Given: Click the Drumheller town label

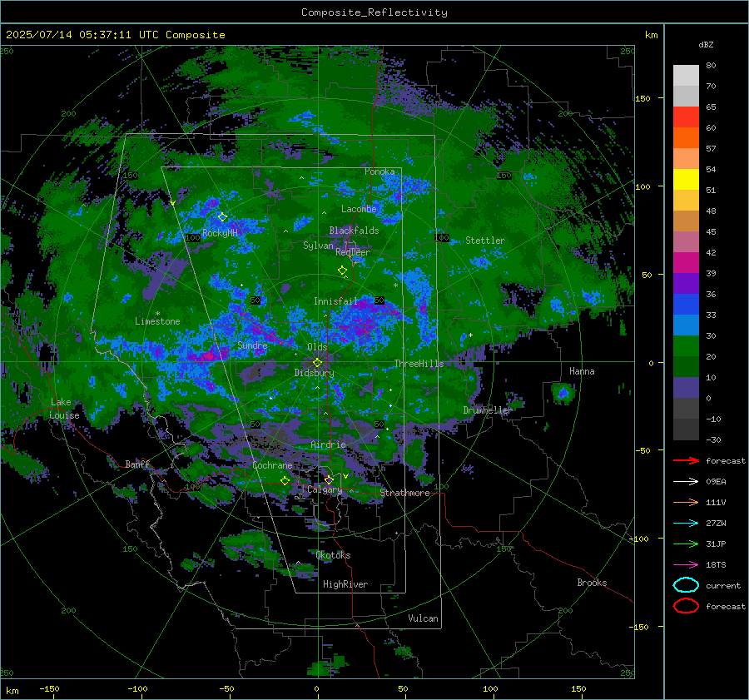Looking at the screenshot, I should click(488, 410).
